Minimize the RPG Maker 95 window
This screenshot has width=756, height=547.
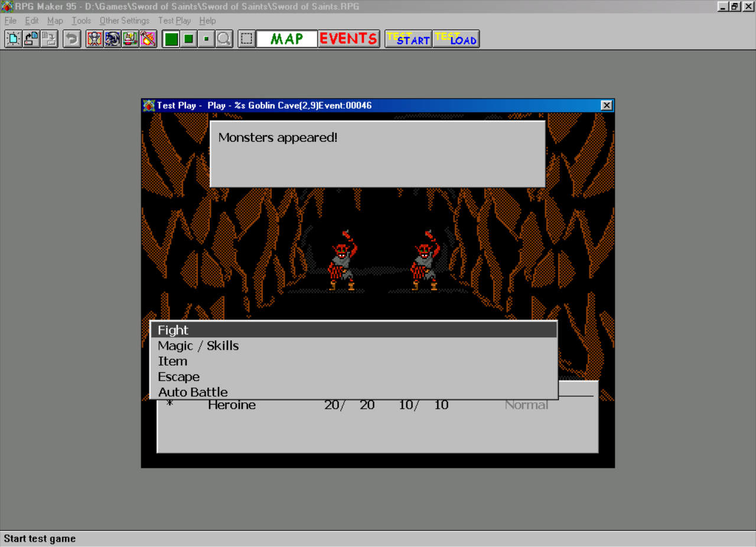(x=724, y=6)
